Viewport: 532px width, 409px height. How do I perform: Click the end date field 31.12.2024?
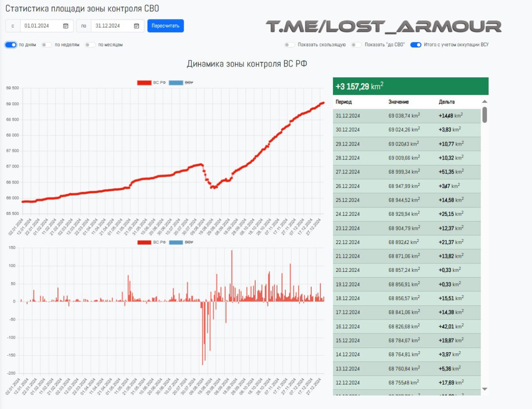(x=111, y=26)
